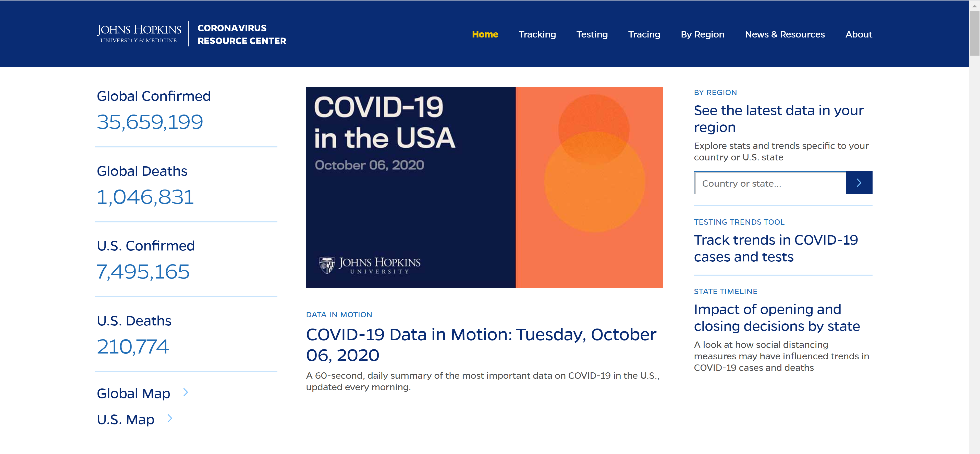Click the Johns Hopkins University & Medicine logo
980x454 pixels.
(139, 34)
